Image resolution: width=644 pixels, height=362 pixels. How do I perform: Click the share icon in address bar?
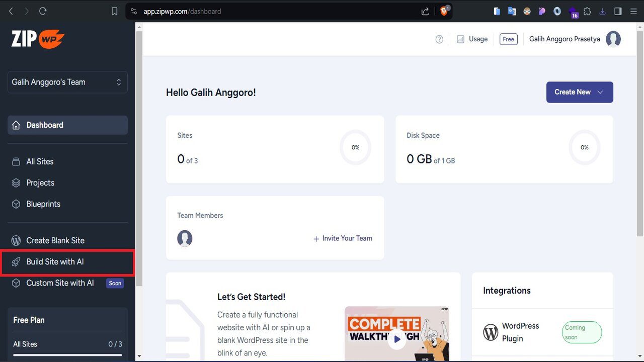click(x=425, y=11)
